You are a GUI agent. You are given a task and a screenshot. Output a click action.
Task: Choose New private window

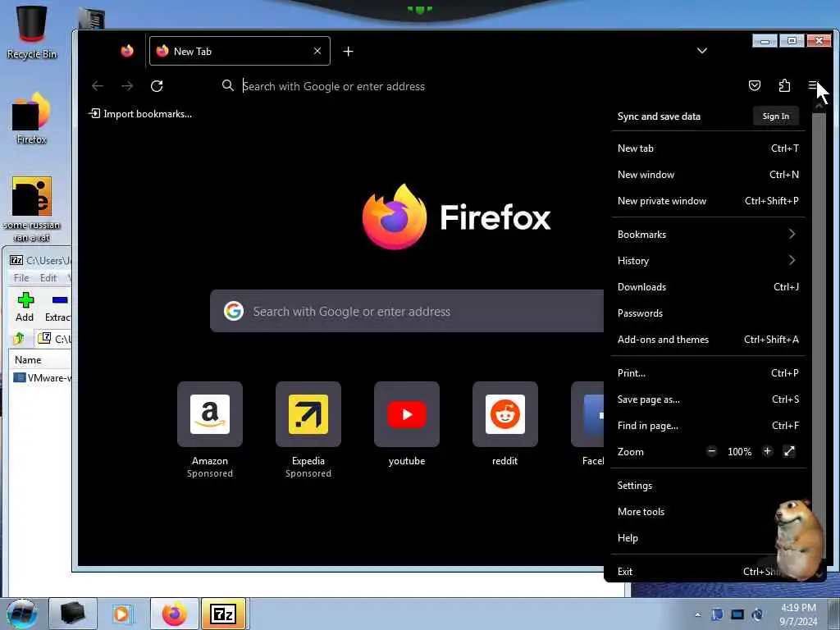click(708, 201)
